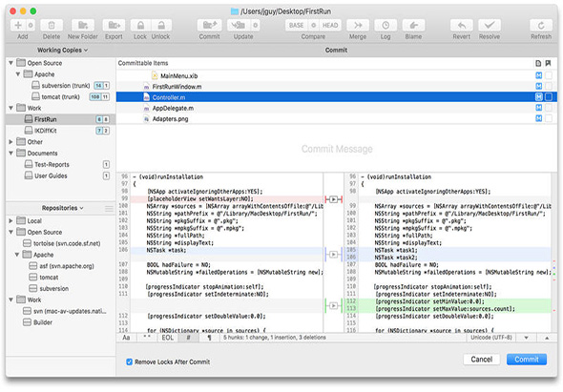Select HEAD in the Compare segmented control
This screenshot has height=392, width=563.
pyautogui.click(x=330, y=26)
